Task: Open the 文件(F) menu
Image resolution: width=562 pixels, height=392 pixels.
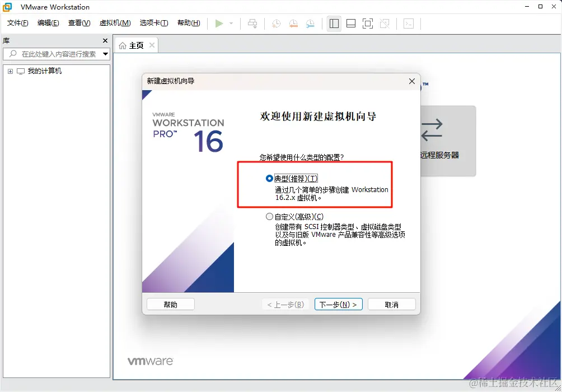Action: coord(17,23)
